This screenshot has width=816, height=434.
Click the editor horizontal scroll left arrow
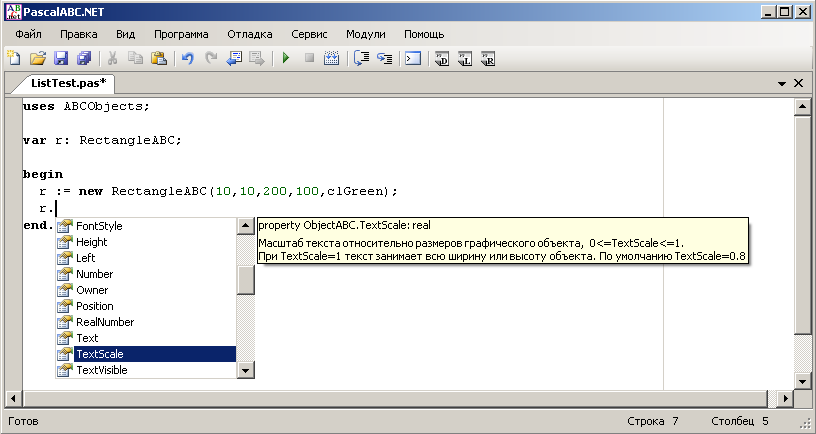(x=13, y=399)
